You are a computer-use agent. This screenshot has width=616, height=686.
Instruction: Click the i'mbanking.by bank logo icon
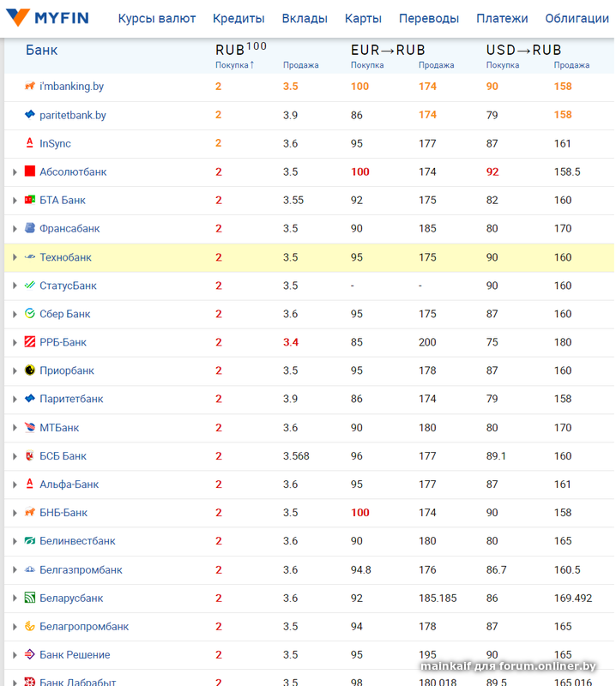click(30, 86)
